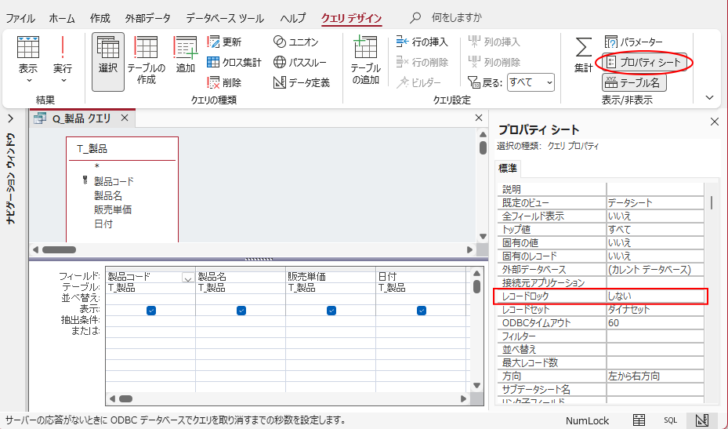Click 行の削除 delete rows

(422, 62)
